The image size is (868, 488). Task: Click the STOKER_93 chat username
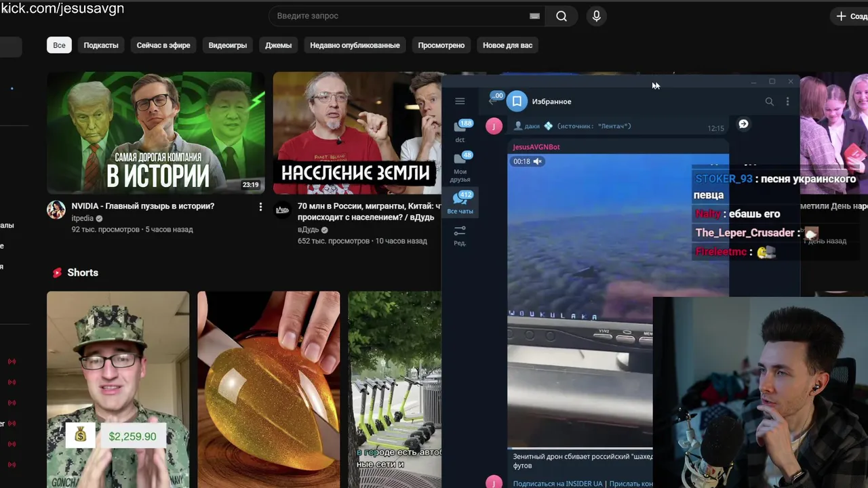pos(724,179)
